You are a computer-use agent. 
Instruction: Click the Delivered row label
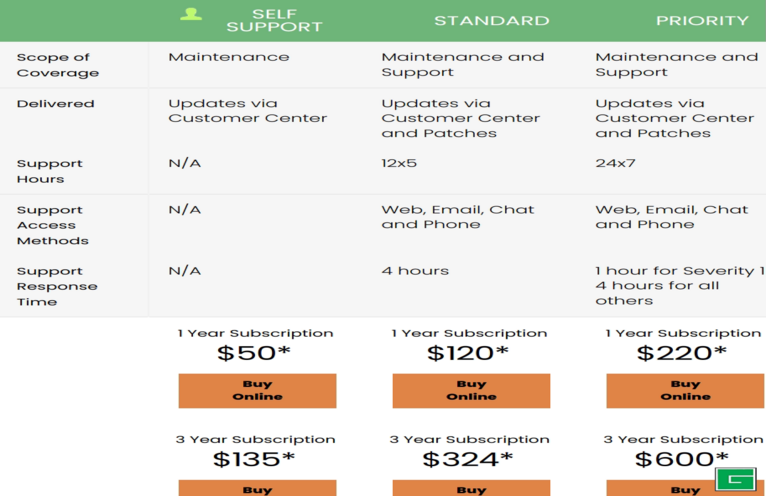coord(55,104)
